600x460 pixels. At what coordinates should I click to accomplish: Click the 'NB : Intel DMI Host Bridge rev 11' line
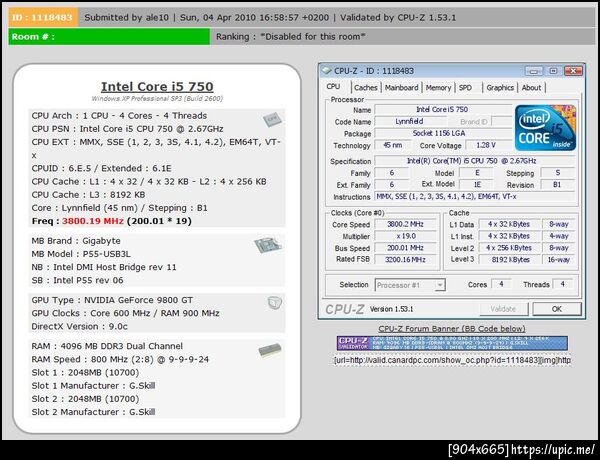coord(104,267)
